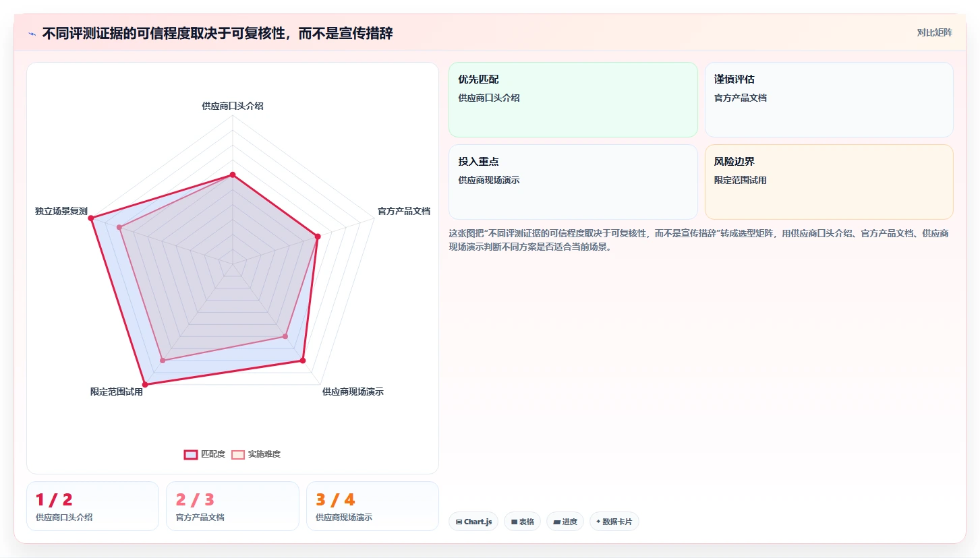Click the 对比矩阵 label at top right

point(934,32)
